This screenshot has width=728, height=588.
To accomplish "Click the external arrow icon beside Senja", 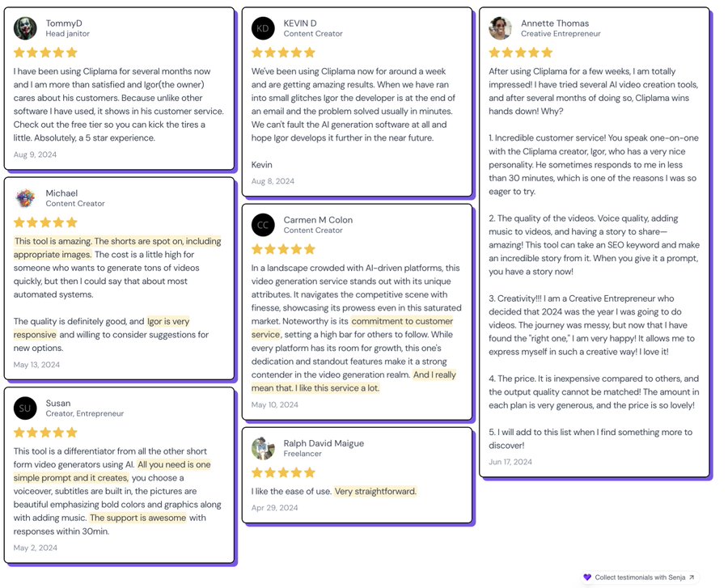I will tap(692, 577).
